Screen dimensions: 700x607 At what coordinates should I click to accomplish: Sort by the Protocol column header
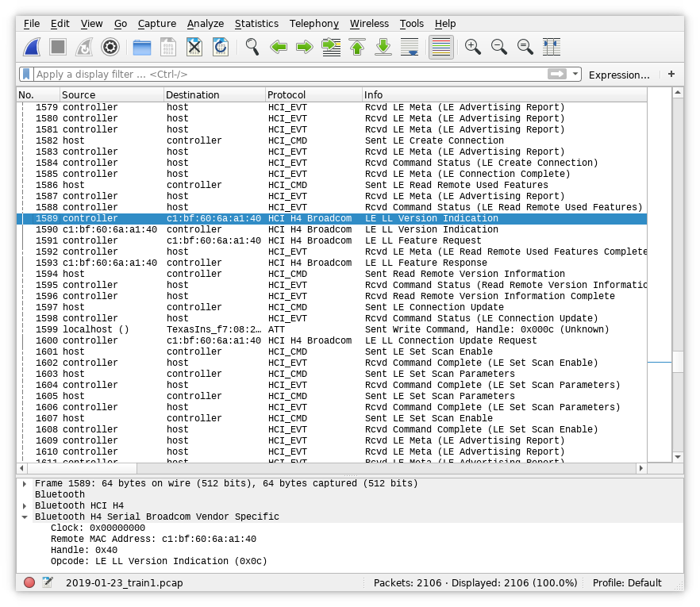point(313,94)
